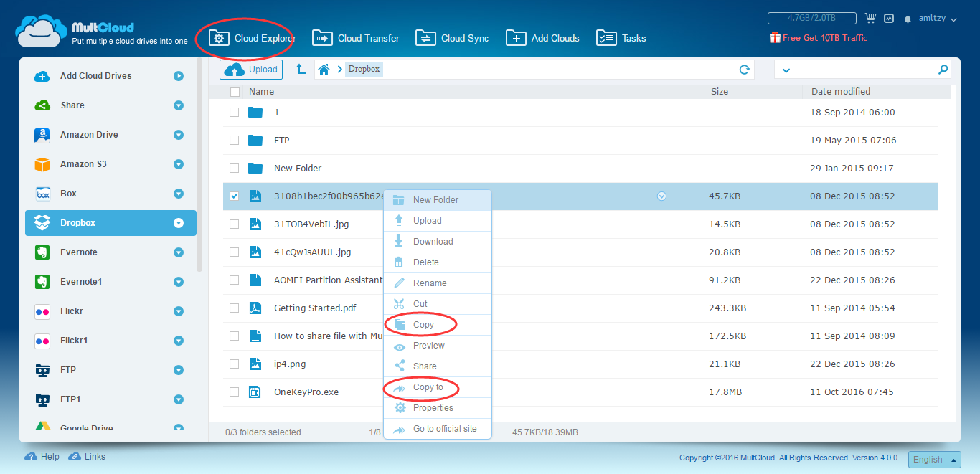The width and height of the screenshot is (980, 474).
Task: Click the exe icon of OneKeyPro.exe
Action: tap(255, 392)
